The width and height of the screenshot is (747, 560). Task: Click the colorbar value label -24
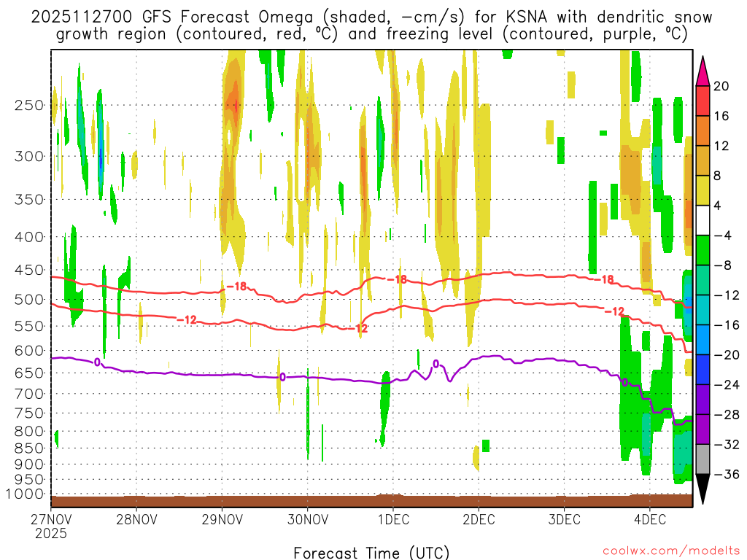(x=727, y=385)
